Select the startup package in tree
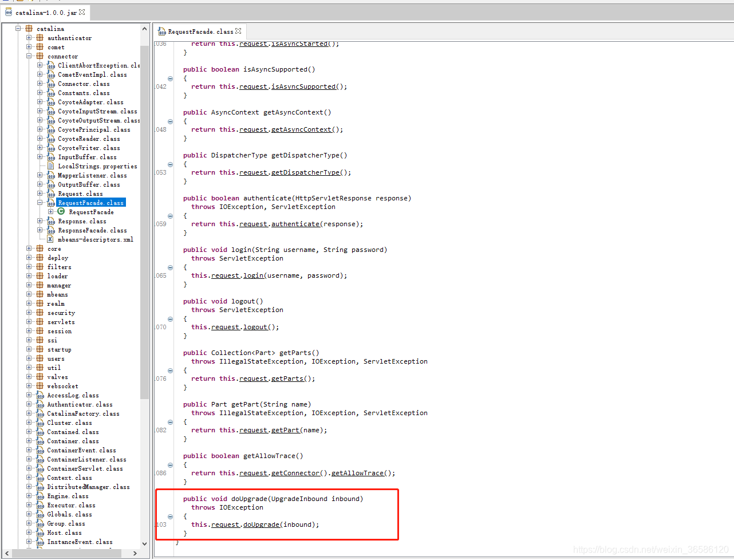734x560 pixels. click(x=59, y=349)
